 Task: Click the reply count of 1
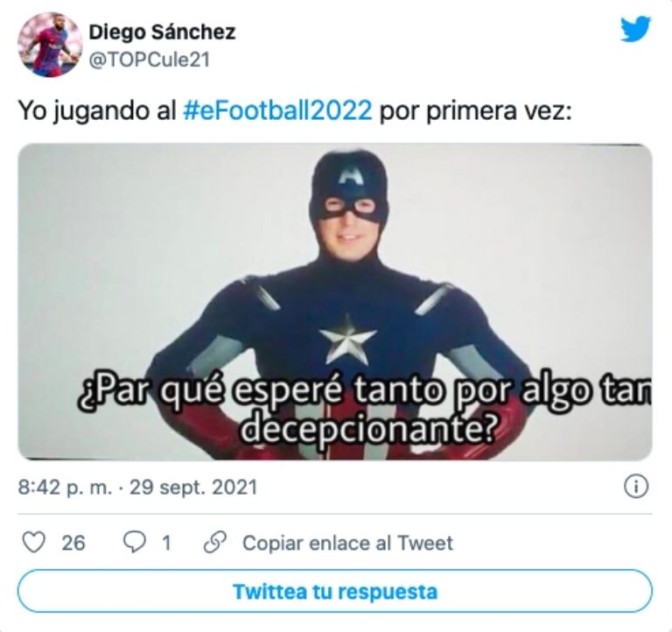coord(167,543)
